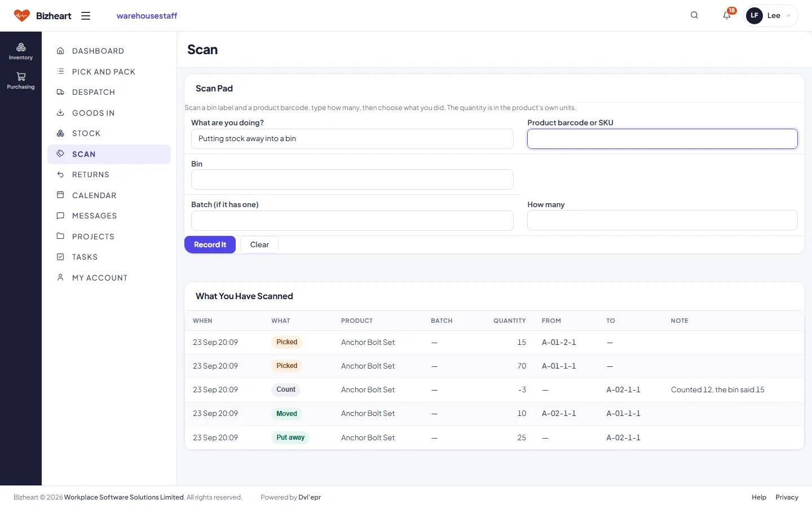Click the Calendar icon in sidebar

click(60, 195)
